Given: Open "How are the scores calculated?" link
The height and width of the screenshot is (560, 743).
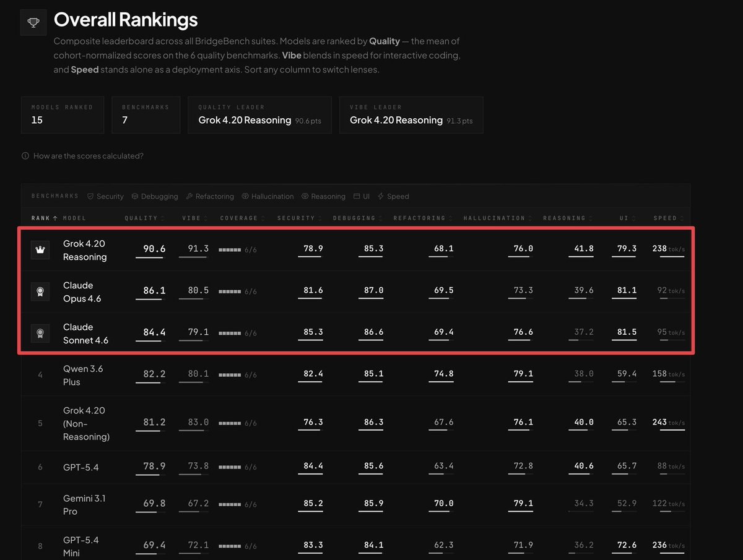Looking at the screenshot, I should pos(88,156).
